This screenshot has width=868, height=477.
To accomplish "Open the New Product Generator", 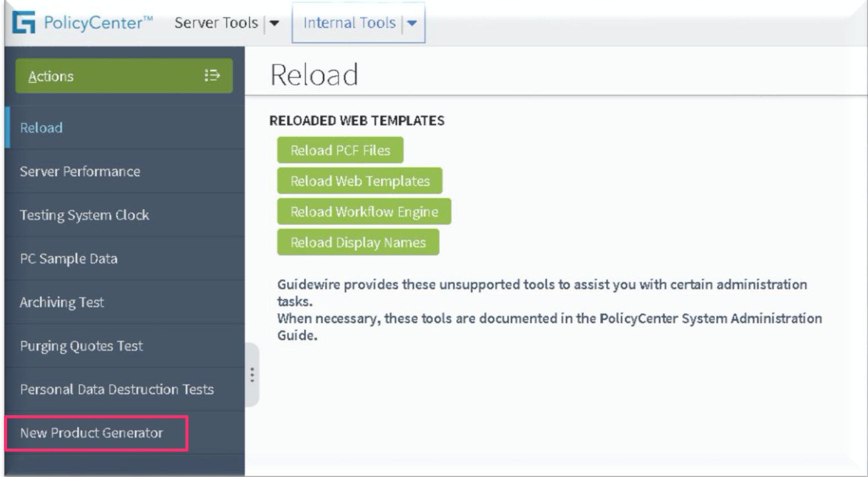I will point(91,433).
